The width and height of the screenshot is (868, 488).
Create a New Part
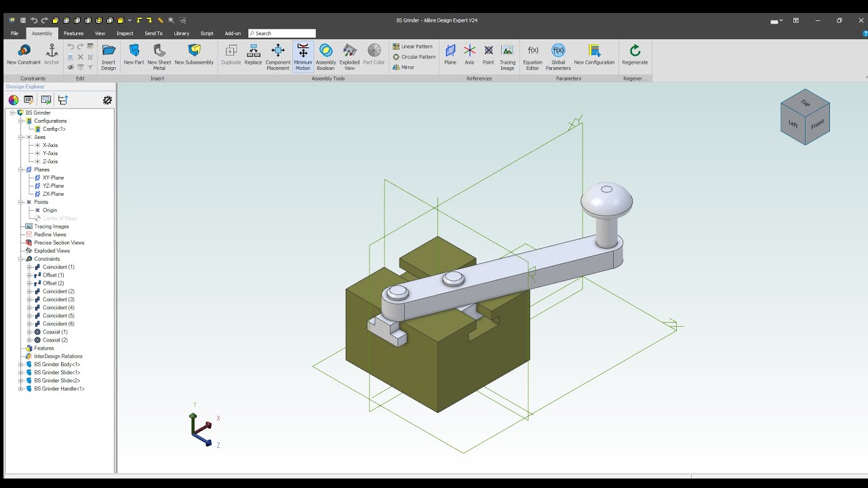[134, 55]
